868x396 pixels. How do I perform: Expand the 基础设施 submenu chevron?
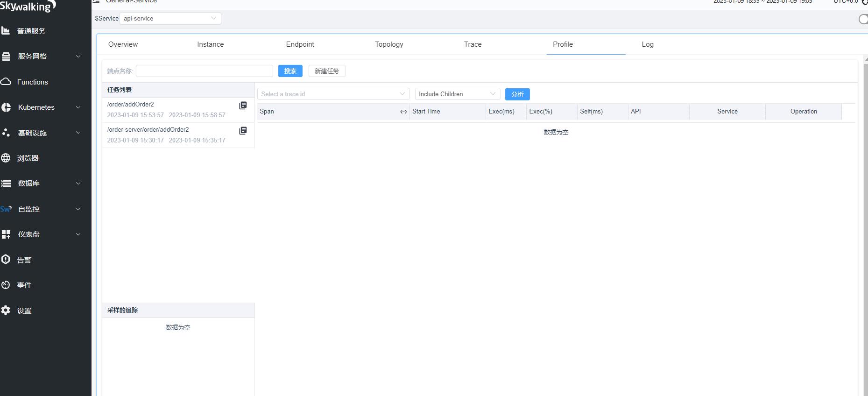click(78, 133)
